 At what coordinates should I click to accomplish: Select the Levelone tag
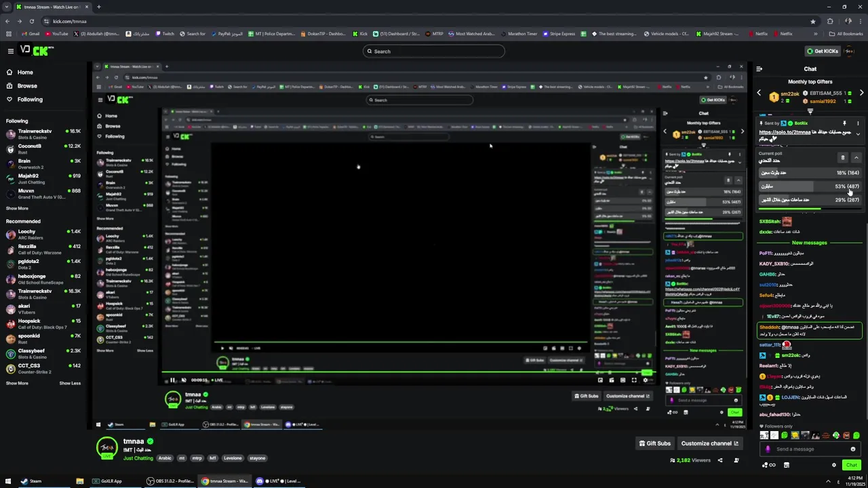tap(233, 458)
